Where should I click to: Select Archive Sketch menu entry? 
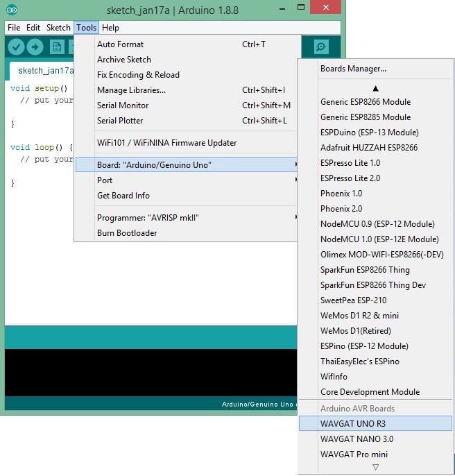point(185,60)
